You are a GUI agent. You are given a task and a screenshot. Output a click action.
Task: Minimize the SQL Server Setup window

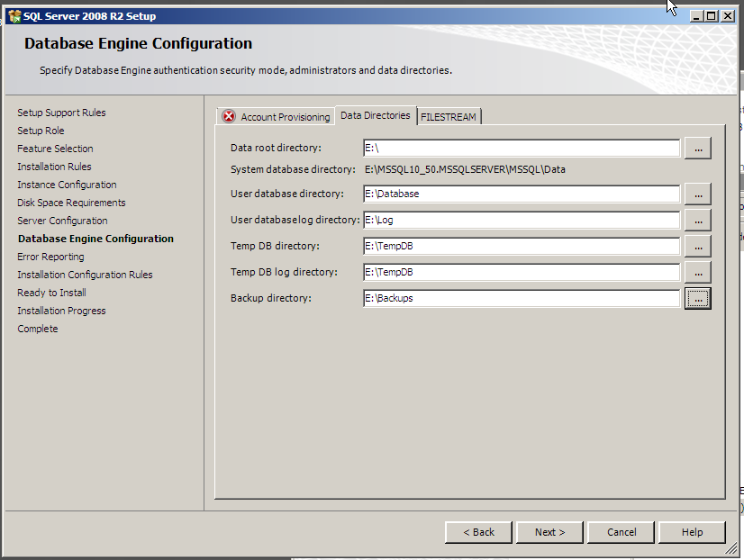coord(696,16)
